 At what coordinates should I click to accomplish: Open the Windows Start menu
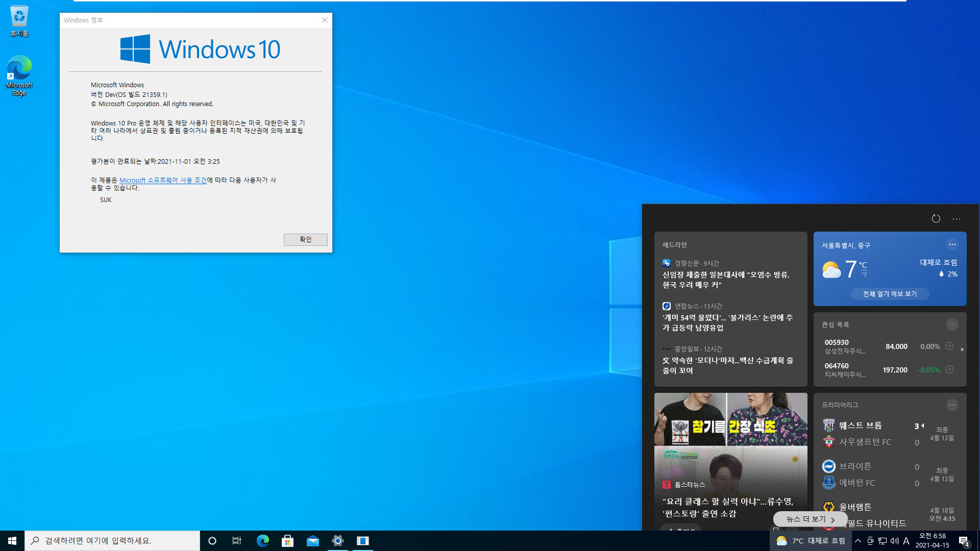(x=12, y=541)
